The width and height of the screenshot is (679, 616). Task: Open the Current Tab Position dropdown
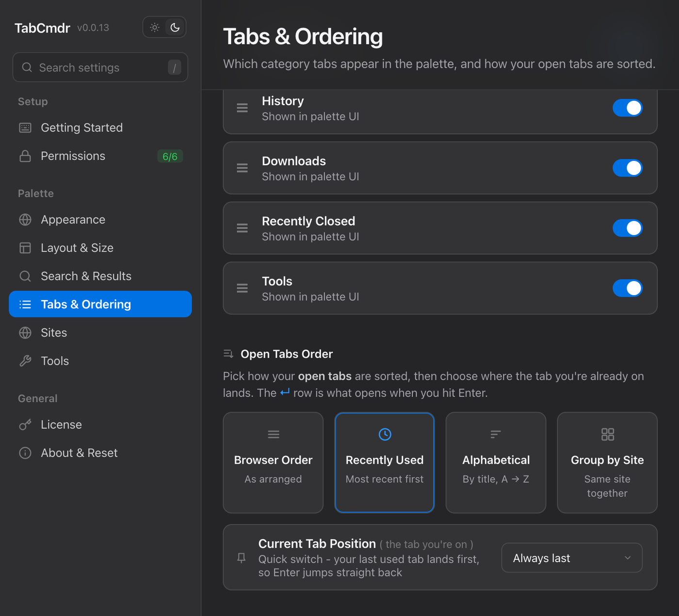click(572, 558)
